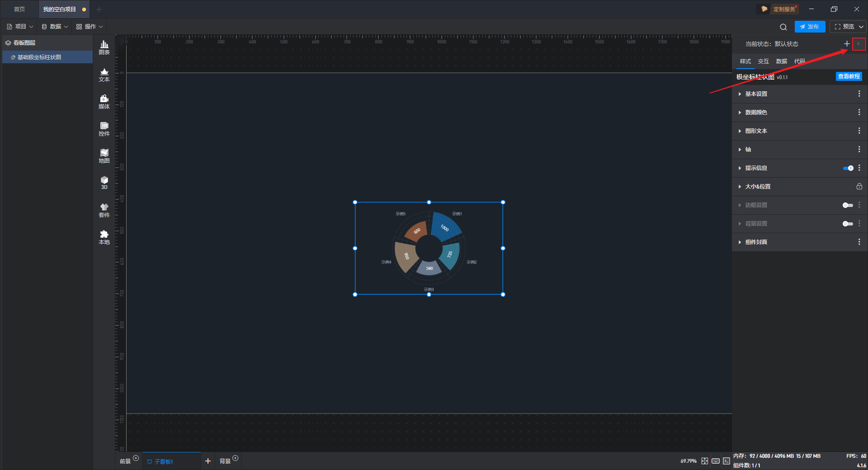The image size is (868, 470).
Task: Click the search magnifier icon
Action: [783, 27]
